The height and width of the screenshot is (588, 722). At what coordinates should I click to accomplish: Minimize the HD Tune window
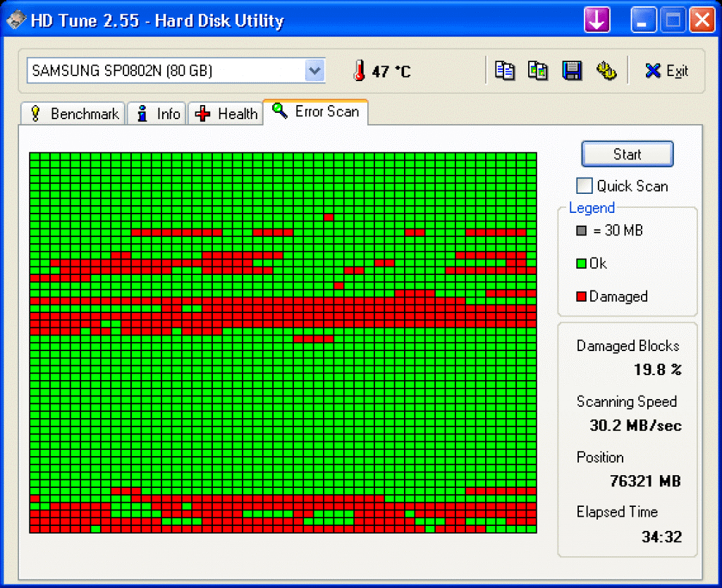643,20
